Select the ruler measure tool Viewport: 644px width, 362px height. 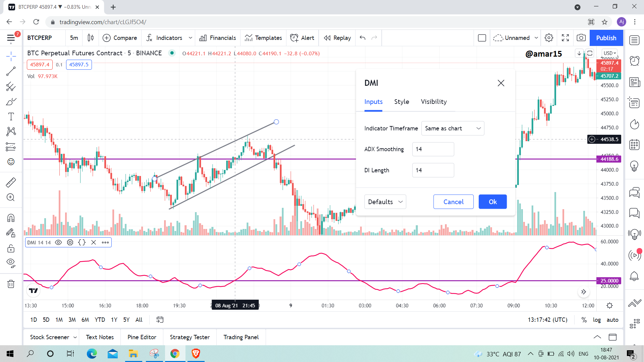(x=11, y=182)
